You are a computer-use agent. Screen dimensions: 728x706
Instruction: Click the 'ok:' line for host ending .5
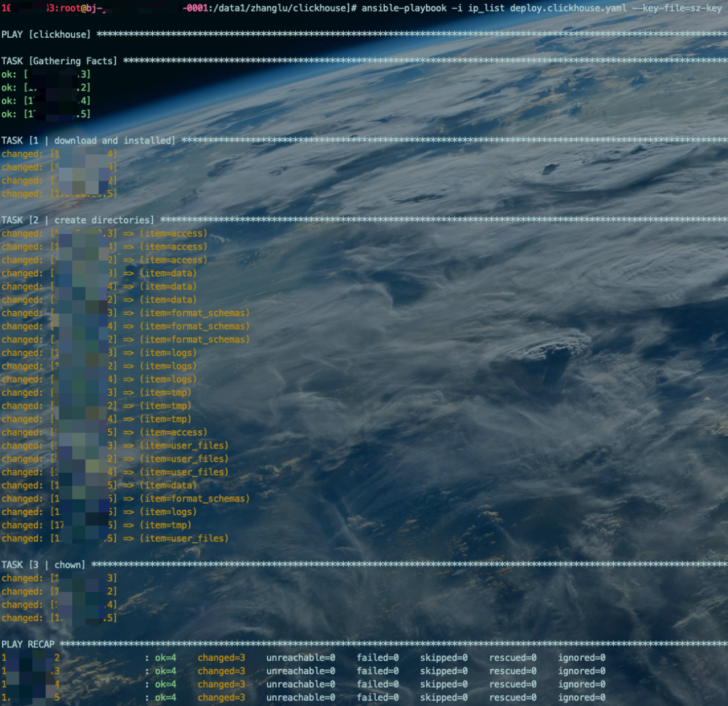coord(46,114)
